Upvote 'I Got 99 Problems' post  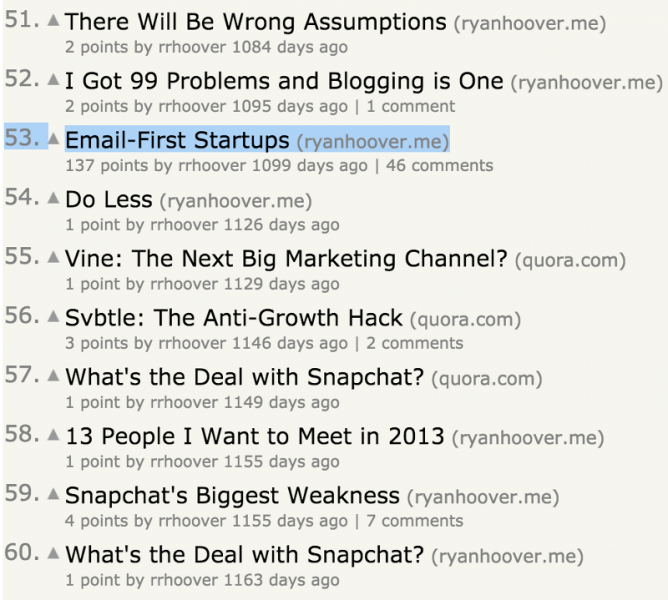(53, 79)
